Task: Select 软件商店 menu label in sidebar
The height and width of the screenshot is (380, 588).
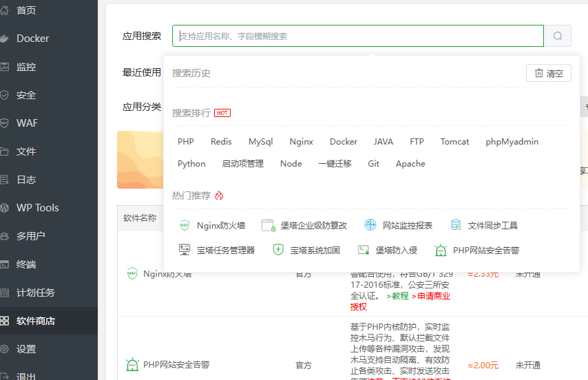Action: point(36,321)
